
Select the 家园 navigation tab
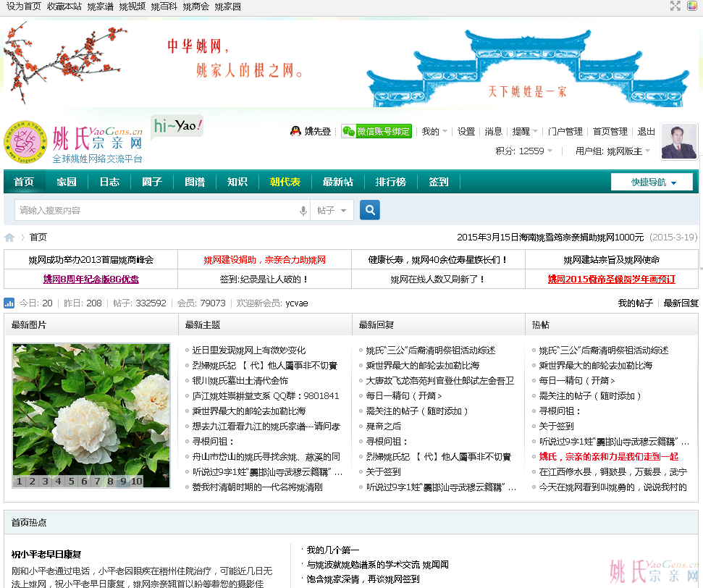click(x=67, y=182)
